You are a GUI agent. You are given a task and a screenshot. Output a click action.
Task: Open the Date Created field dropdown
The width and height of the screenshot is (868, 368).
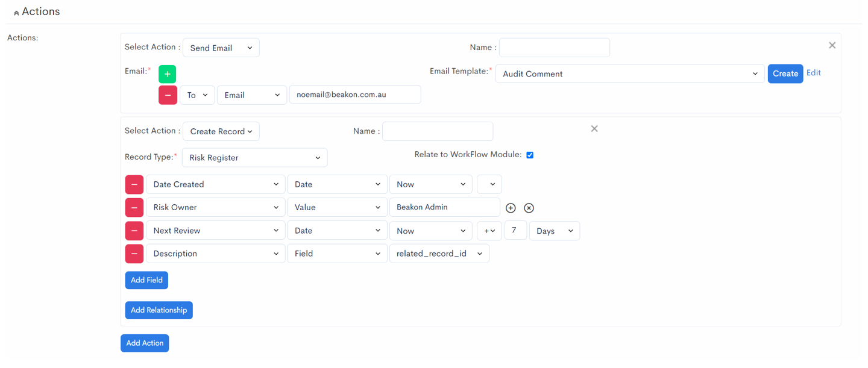(x=215, y=184)
